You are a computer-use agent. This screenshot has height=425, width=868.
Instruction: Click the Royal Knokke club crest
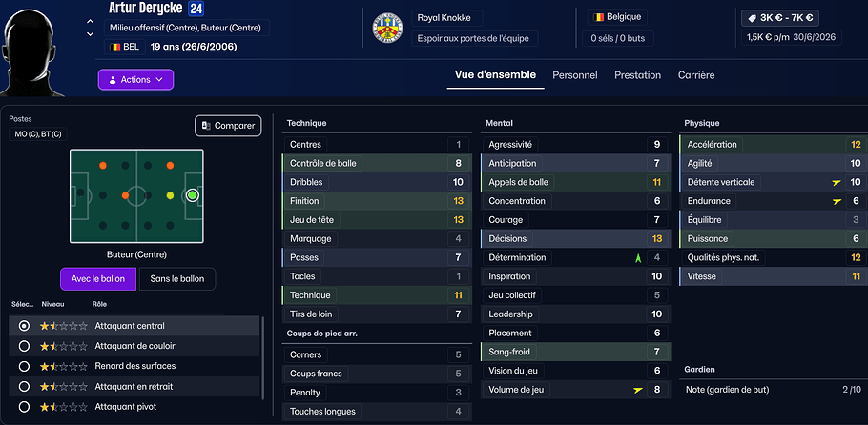(386, 28)
